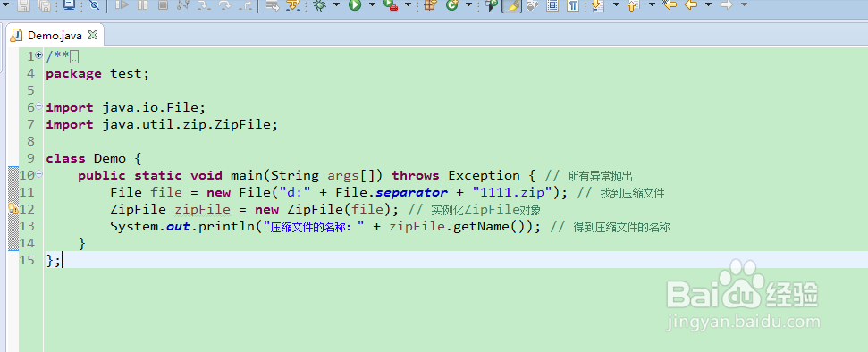Screen dimensions: 868x352
Task: Click the Back navigation arrow
Action: pyautogui.click(x=690, y=5)
